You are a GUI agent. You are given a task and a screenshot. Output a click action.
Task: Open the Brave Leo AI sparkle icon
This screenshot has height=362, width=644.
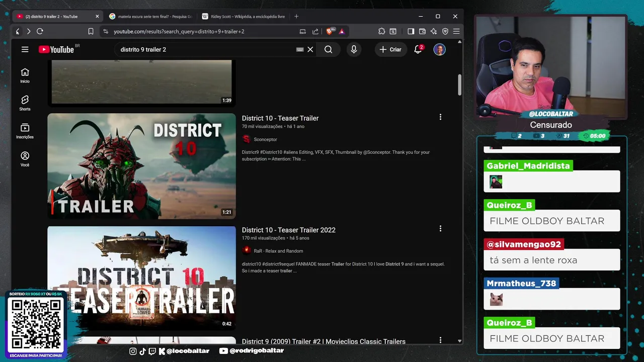pyautogui.click(x=434, y=31)
